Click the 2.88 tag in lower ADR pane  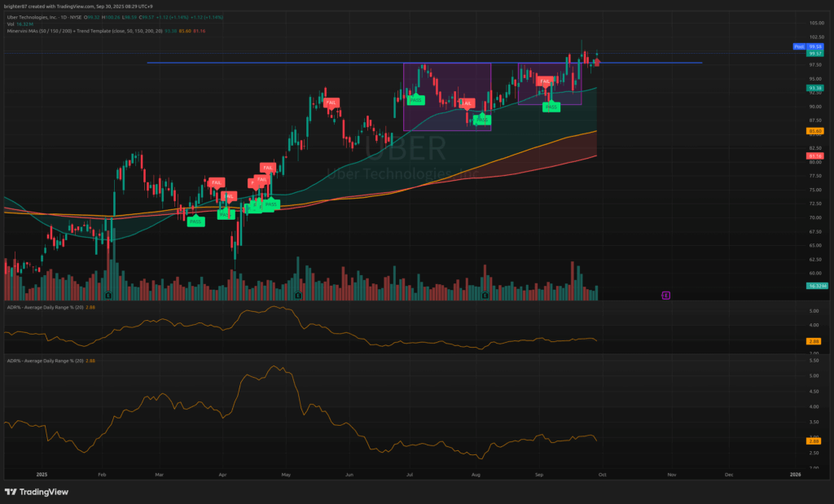[814, 441]
